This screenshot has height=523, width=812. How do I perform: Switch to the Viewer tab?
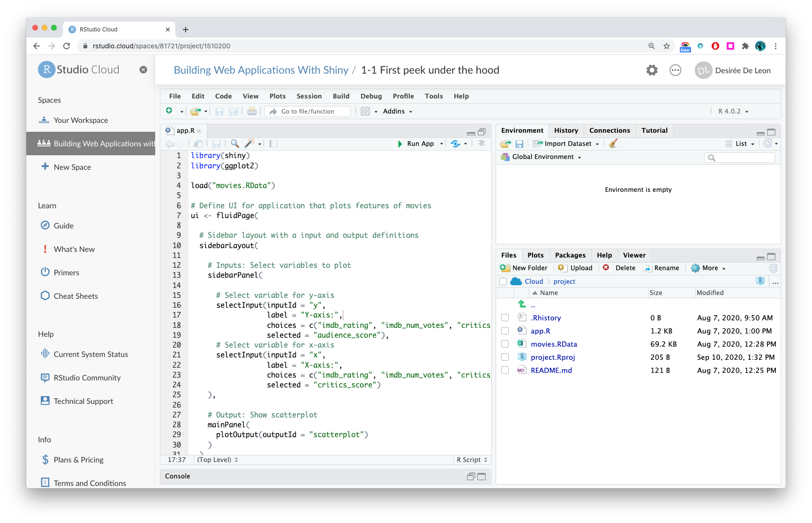634,255
